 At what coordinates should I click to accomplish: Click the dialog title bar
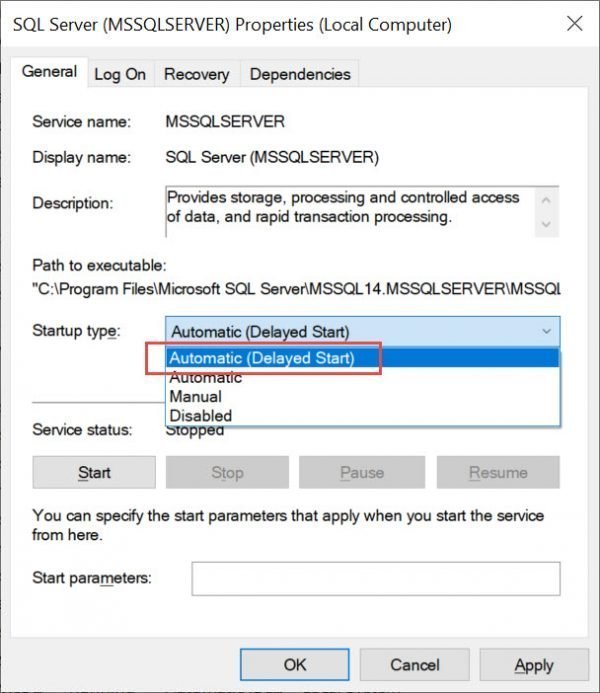(x=250, y=23)
